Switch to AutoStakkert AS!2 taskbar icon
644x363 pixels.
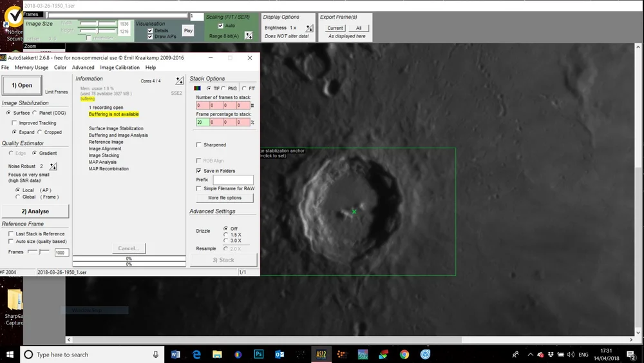coord(321,355)
